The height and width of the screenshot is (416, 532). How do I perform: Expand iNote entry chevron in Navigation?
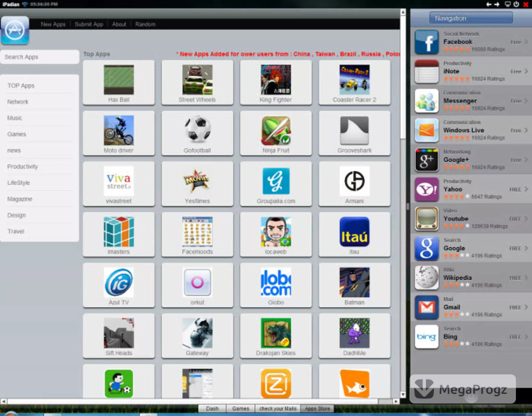pyautogui.click(x=526, y=71)
